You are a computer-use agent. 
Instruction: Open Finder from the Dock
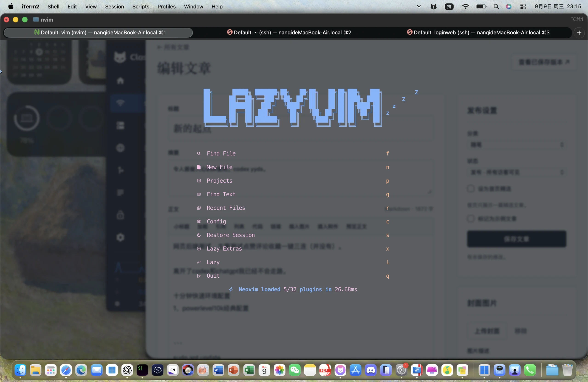tap(20, 370)
